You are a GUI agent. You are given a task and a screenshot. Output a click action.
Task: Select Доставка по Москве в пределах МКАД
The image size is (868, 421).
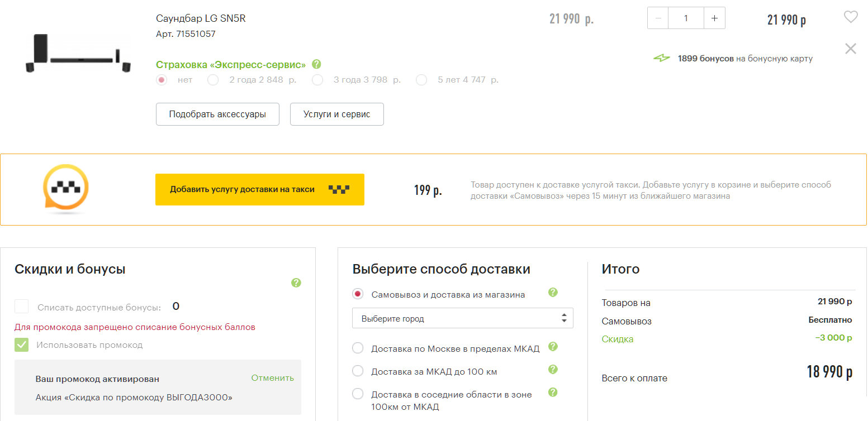click(x=358, y=348)
